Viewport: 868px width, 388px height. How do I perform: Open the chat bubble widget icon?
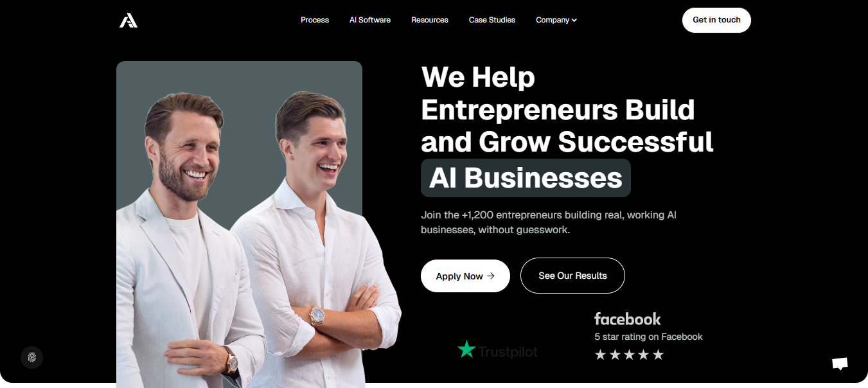pyautogui.click(x=840, y=364)
